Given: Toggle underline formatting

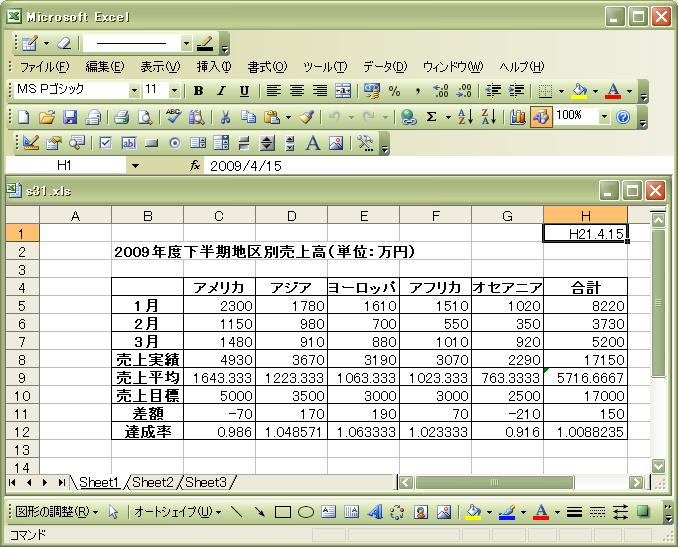Looking at the screenshot, I should (244, 91).
